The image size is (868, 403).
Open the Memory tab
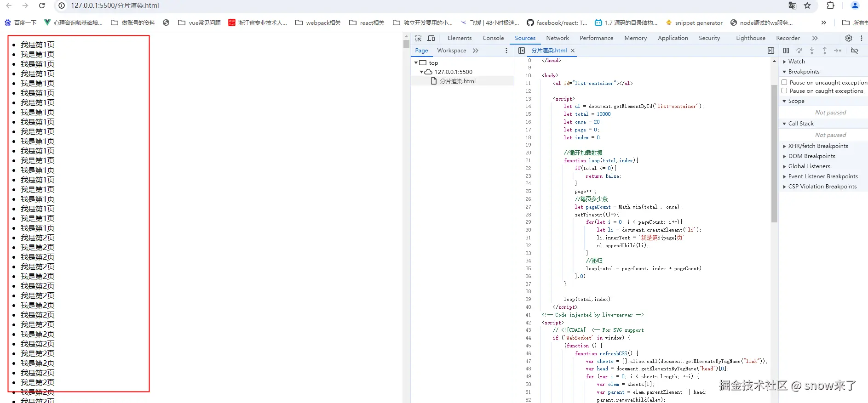[636, 38]
